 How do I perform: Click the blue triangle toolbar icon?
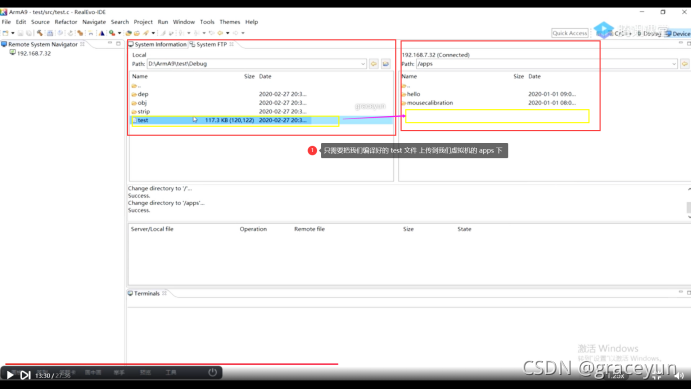[102, 33]
